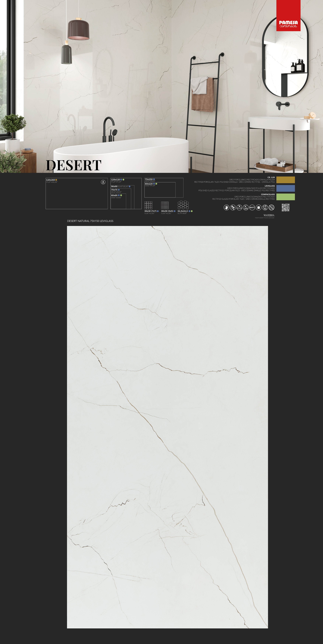Click the 6 mm thickness circle icon
Image resolution: width=323 pixels, height=644 pixels.
(103, 182)
